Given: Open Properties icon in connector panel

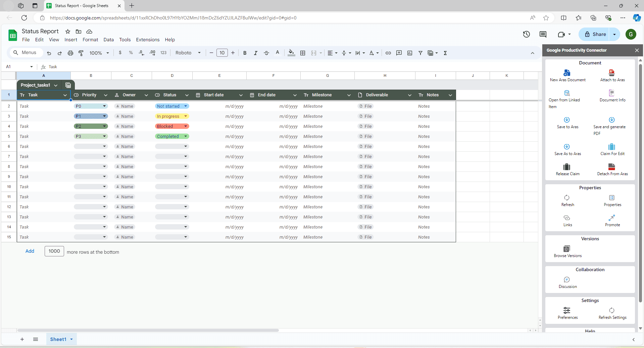Looking at the screenshot, I should pos(612,198).
